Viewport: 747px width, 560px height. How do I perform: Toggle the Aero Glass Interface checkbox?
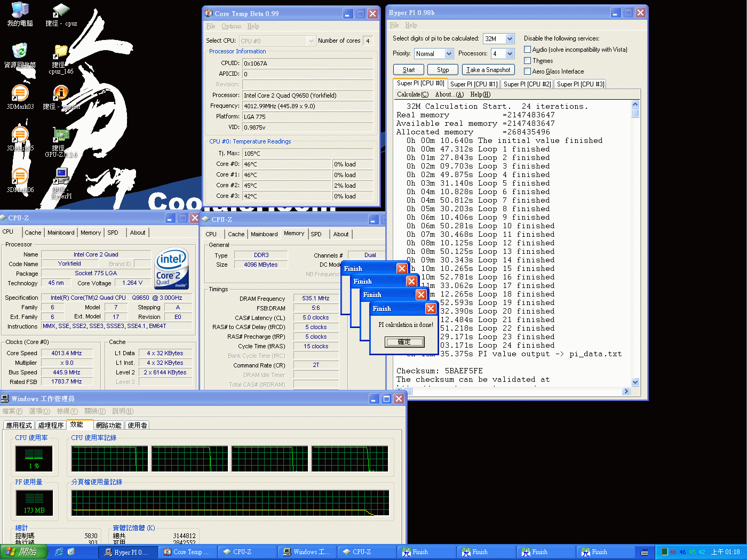(x=527, y=71)
